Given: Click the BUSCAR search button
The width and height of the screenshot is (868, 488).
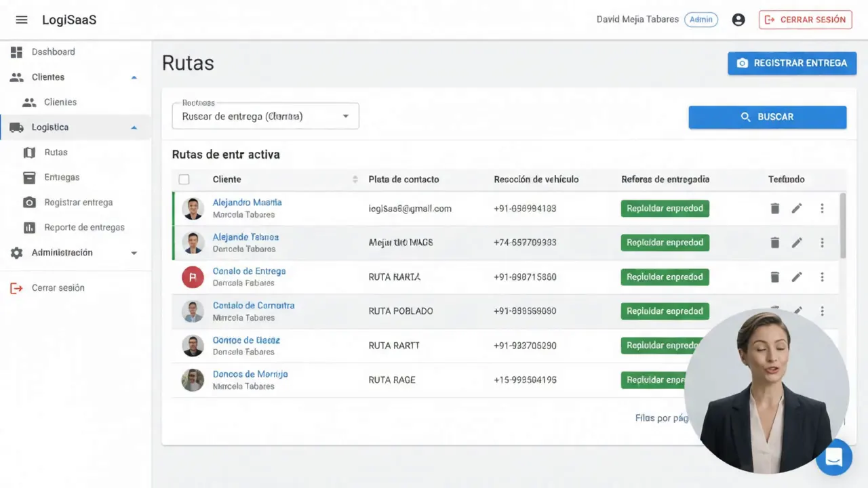Looking at the screenshot, I should pyautogui.click(x=768, y=117).
